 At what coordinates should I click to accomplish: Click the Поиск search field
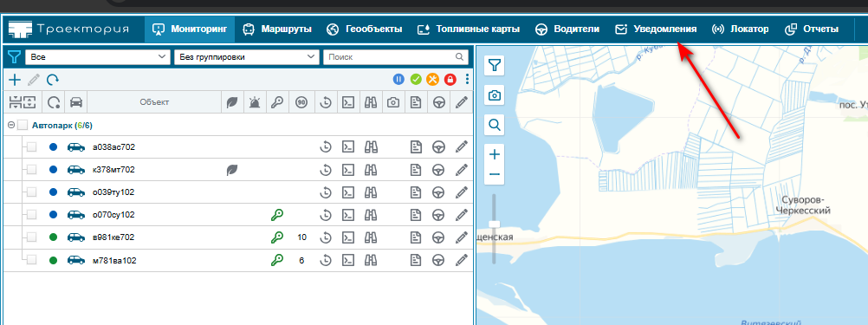coord(395,57)
